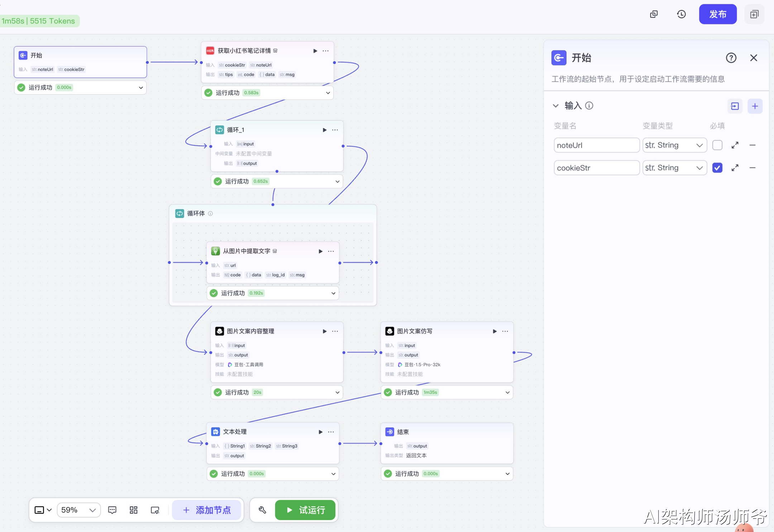Enable required checkbox for noteUrl
The height and width of the screenshot is (532, 774).
(717, 145)
